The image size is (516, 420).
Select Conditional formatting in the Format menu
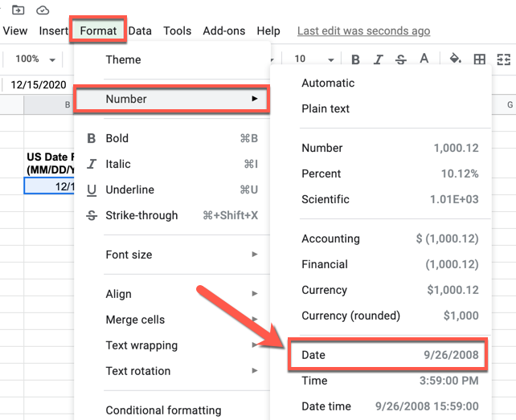click(x=163, y=410)
